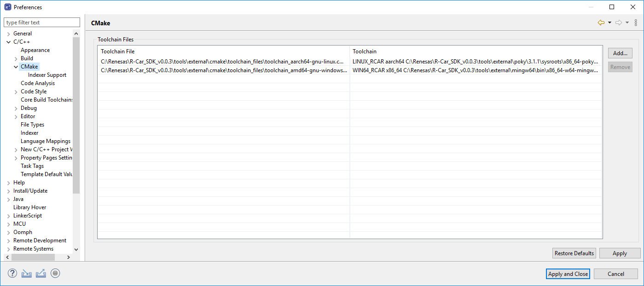The height and width of the screenshot is (286, 644).
Task: Open Template Default Values page
Action: [46, 174]
